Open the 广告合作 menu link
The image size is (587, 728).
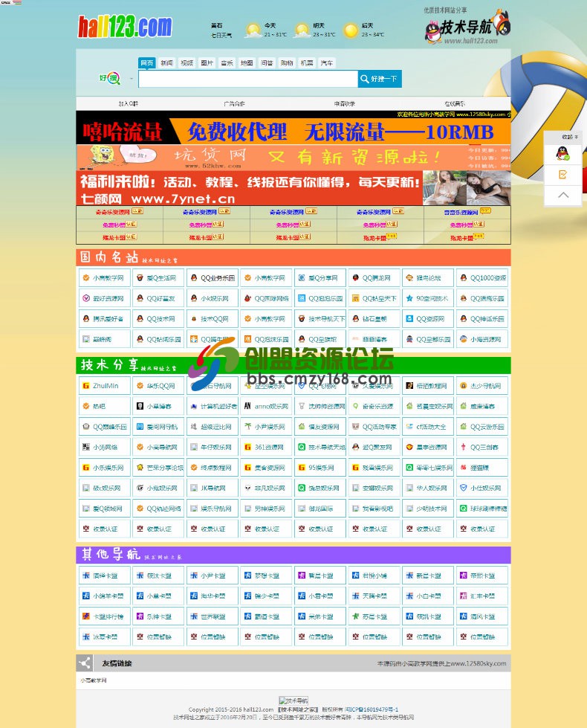coord(234,103)
